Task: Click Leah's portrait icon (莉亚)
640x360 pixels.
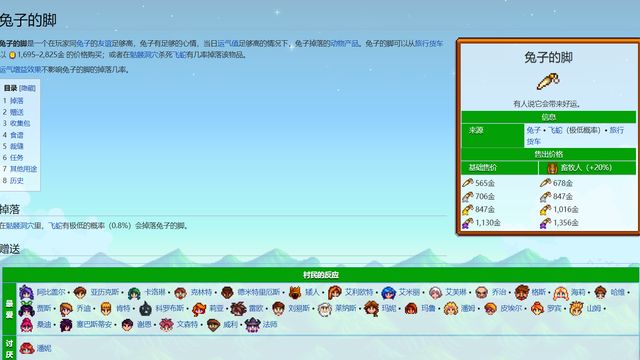Action: pos(199,309)
